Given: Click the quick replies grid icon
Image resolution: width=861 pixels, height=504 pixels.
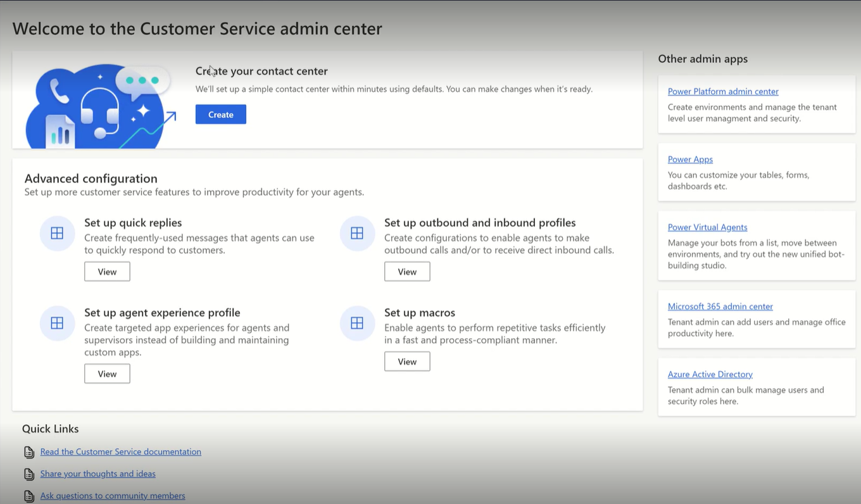Looking at the screenshot, I should [x=57, y=233].
